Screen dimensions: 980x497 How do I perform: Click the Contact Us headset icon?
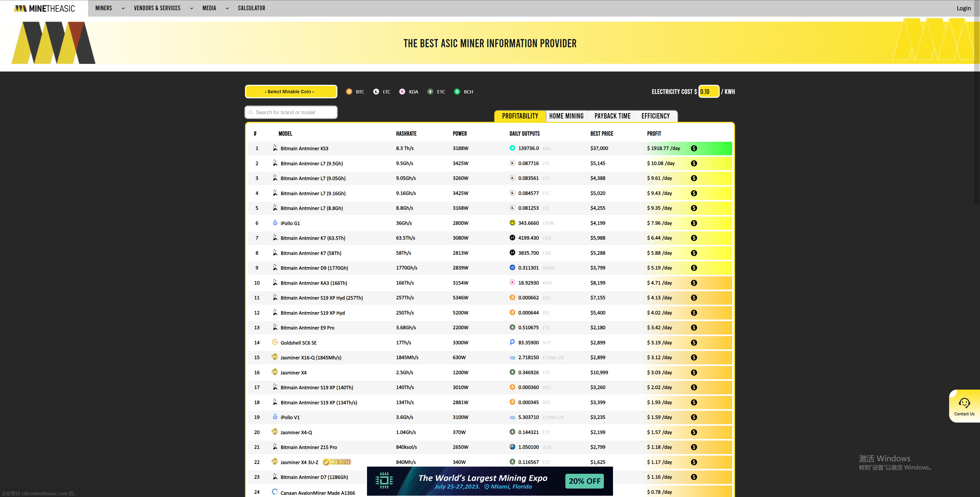pyautogui.click(x=964, y=403)
